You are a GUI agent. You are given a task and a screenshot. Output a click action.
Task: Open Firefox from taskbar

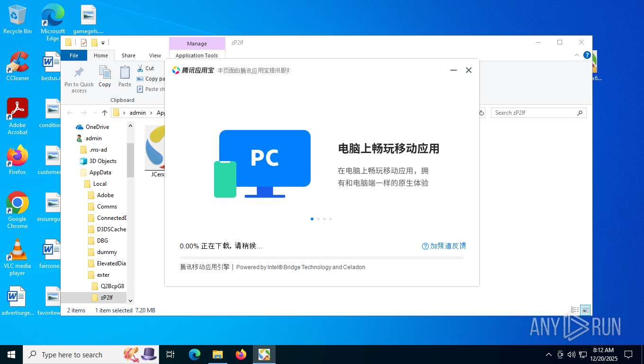(x=241, y=355)
